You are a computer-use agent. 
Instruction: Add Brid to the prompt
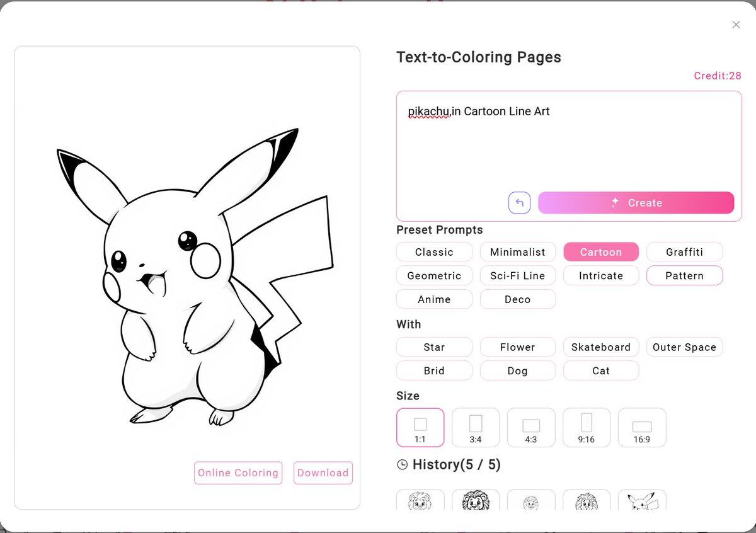point(434,370)
